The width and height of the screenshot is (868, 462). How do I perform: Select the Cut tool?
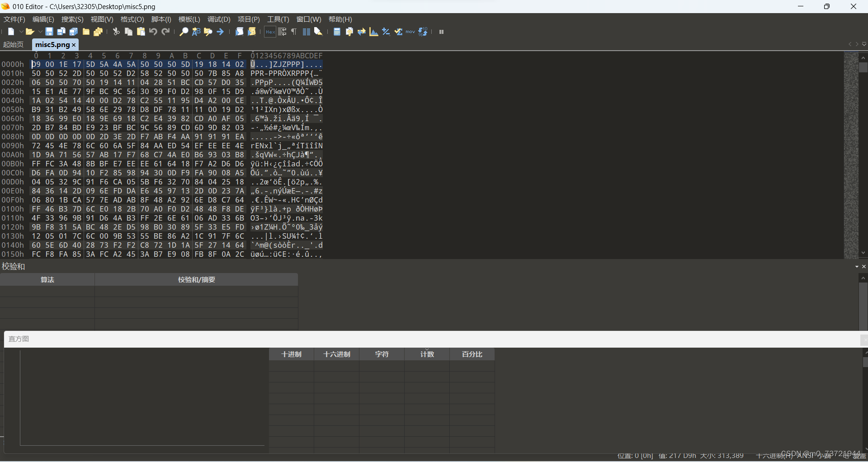pyautogui.click(x=116, y=32)
